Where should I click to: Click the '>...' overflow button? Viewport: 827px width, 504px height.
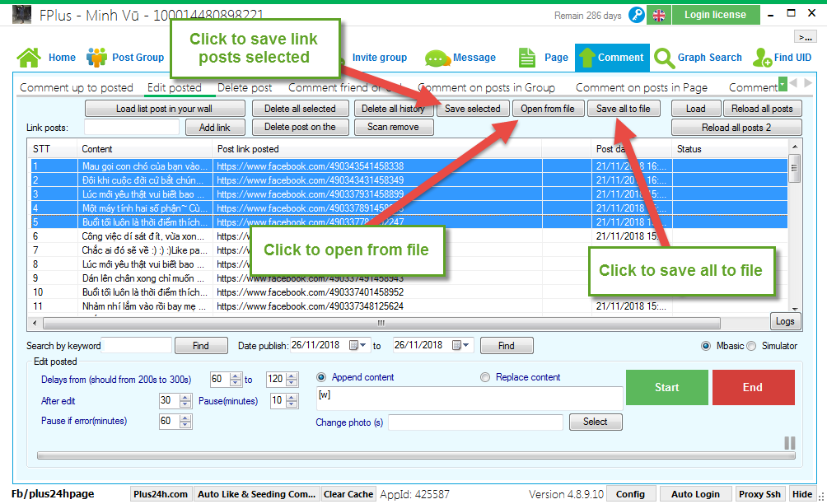(x=805, y=37)
